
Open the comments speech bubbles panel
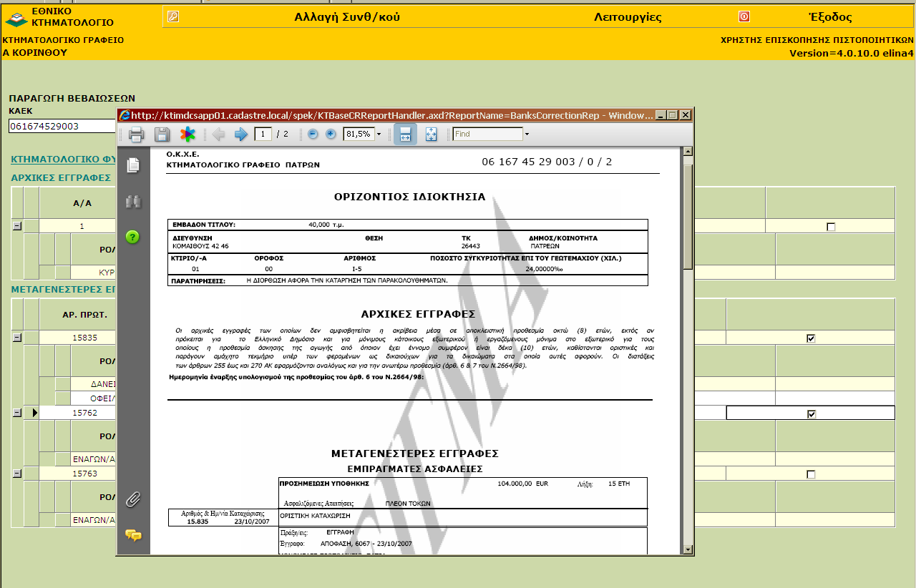pos(132,535)
